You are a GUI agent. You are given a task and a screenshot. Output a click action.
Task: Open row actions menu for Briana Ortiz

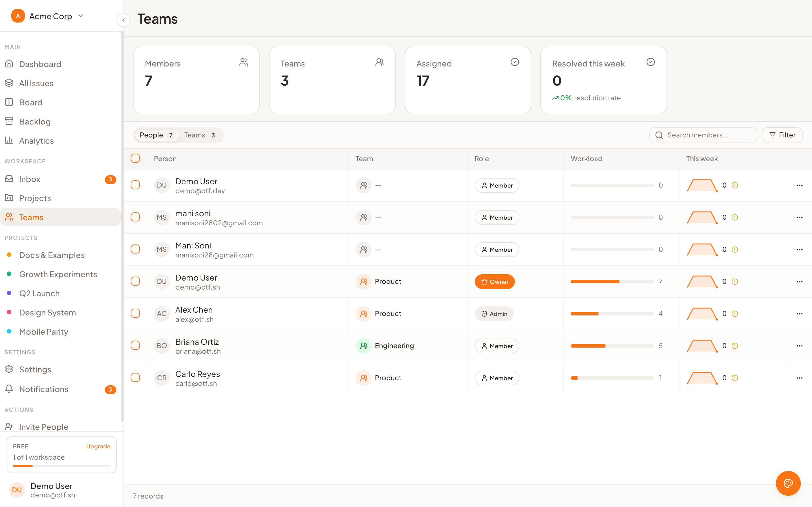click(x=799, y=346)
